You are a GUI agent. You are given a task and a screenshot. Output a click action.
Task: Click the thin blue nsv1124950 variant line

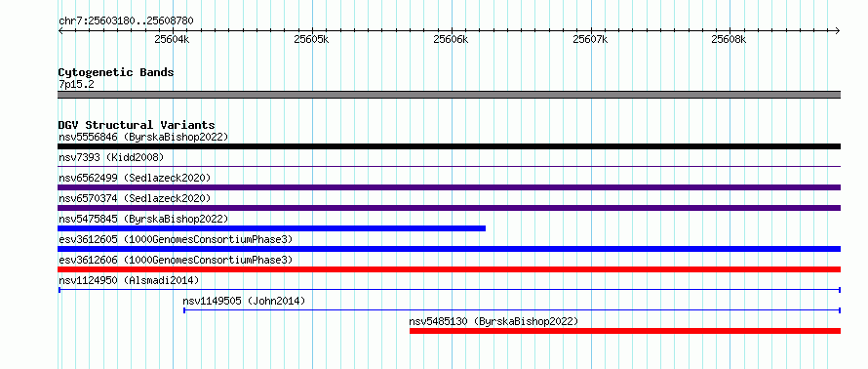[449, 290]
